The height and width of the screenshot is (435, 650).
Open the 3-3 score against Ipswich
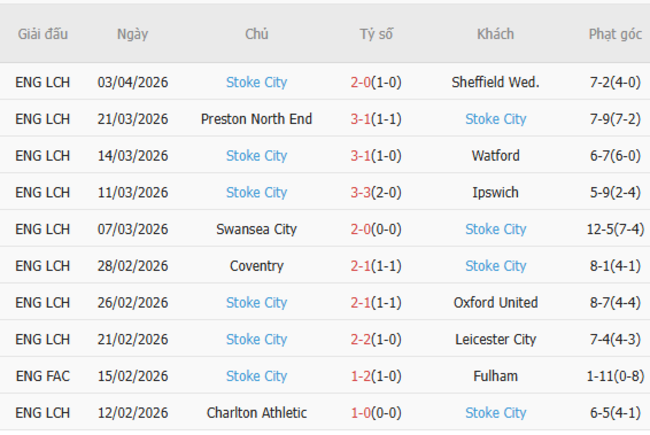point(376,192)
